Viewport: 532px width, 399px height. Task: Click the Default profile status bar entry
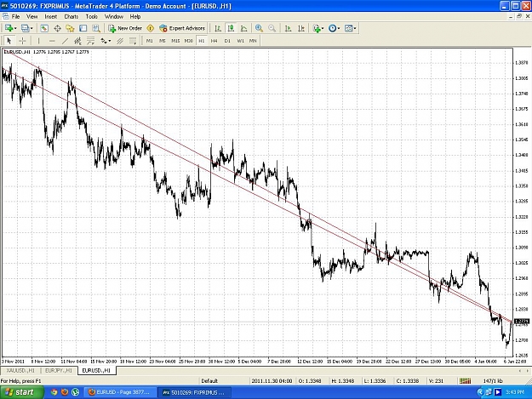pyautogui.click(x=209, y=381)
